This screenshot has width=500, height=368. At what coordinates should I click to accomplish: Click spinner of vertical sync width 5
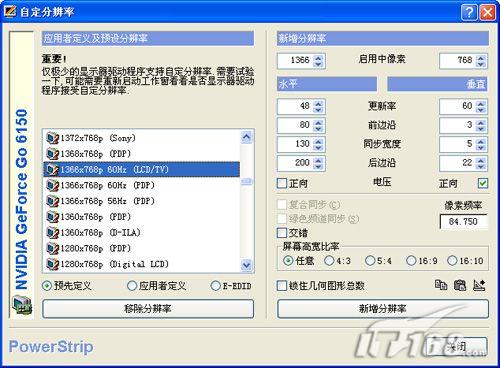[x=481, y=144]
